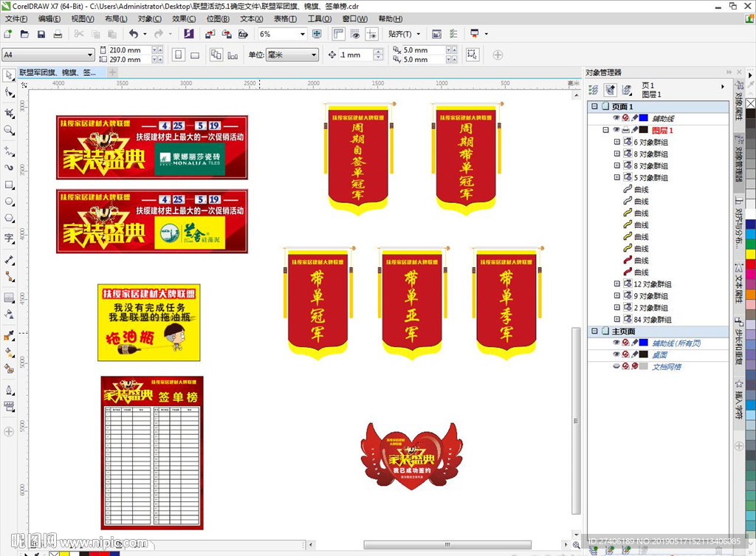This screenshot has height=556, width=756.
Task: Select the Interactive Fill tool
Action: tap(9, 352)
